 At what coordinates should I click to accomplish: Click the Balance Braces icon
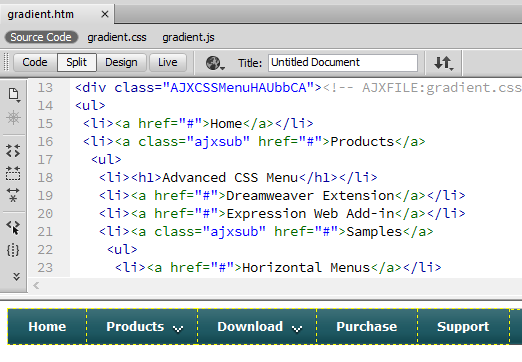[x=13, y=250]
